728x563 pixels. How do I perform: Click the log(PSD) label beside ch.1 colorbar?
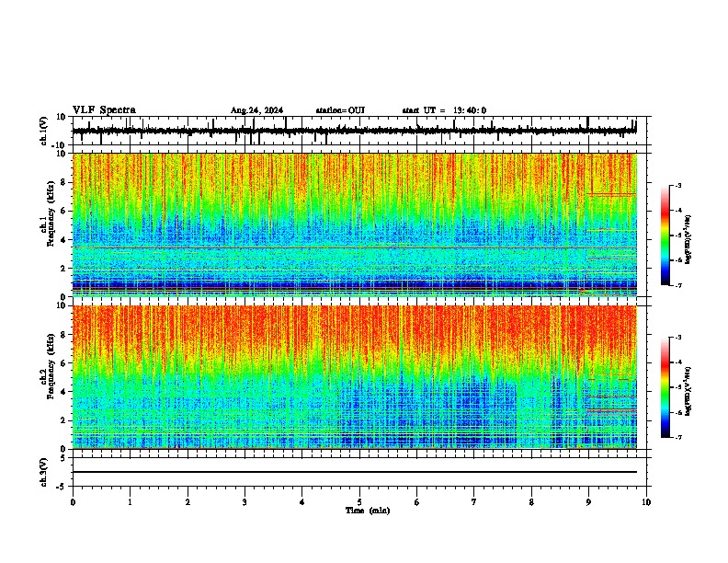688,239
